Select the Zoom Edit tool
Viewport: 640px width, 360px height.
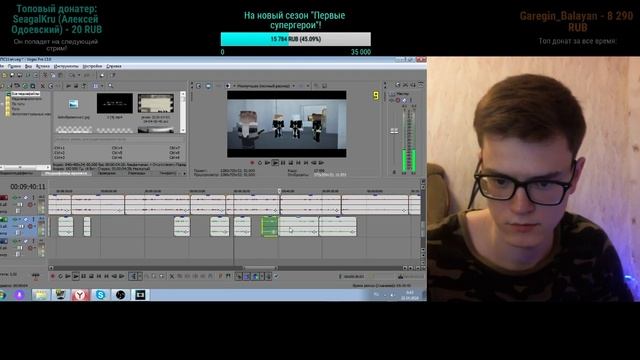(x=162, y=276)
